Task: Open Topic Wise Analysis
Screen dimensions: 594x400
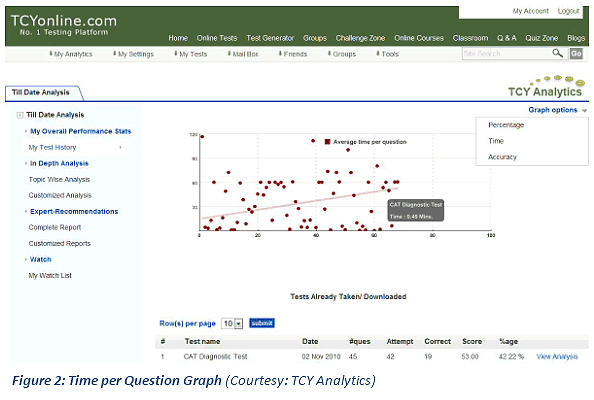Action: [x=59, y=179]
